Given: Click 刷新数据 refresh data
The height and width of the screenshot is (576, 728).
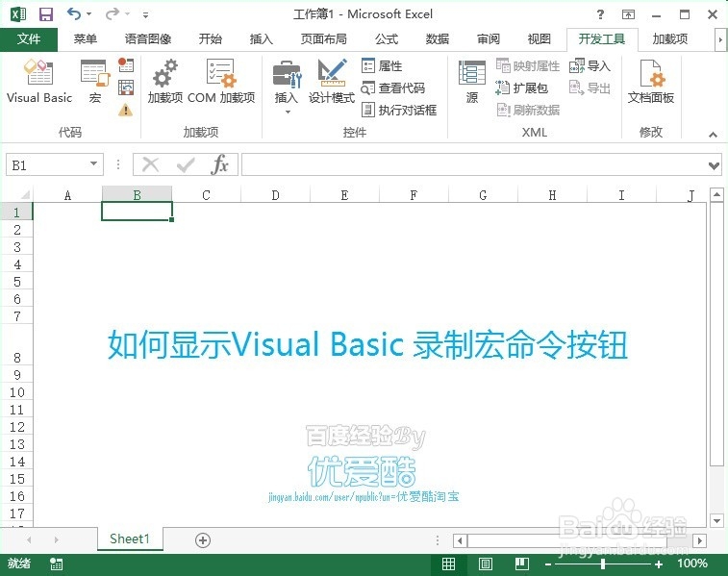Looking at the screenshot, I should [527, 110].
